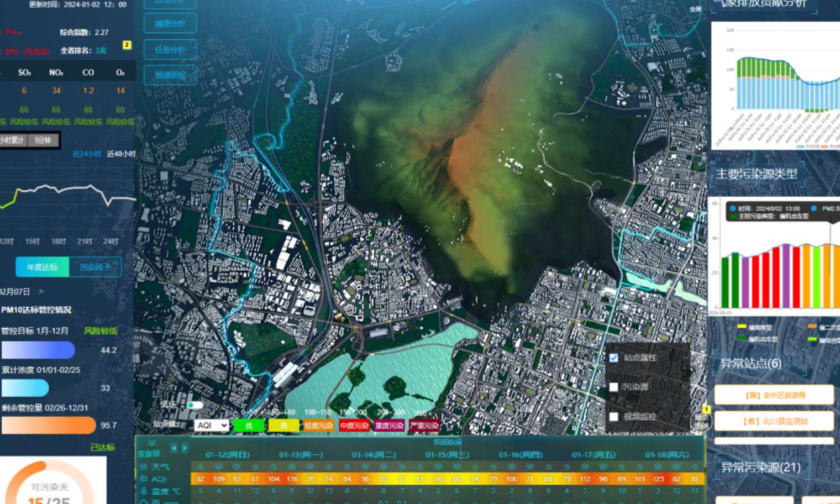Click the 管控目标 progress bar showing 44.2
840x504 pixels.
coord(38,350)
